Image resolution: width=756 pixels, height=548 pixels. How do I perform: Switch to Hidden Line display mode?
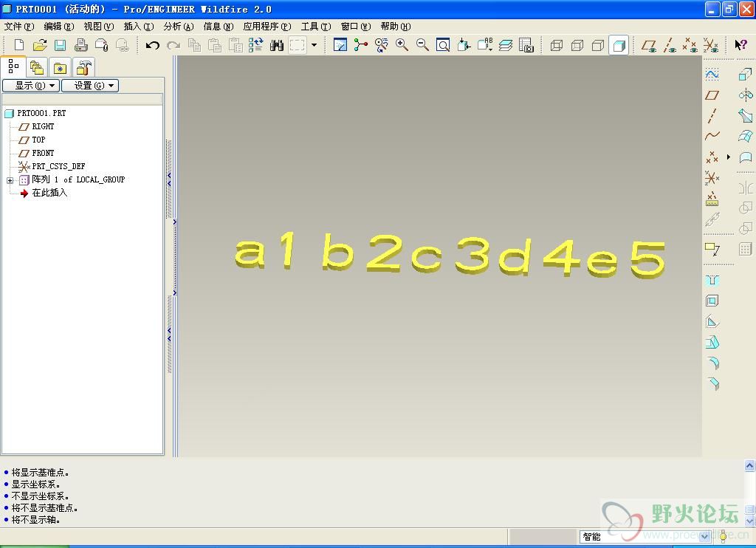click(577, 45)
